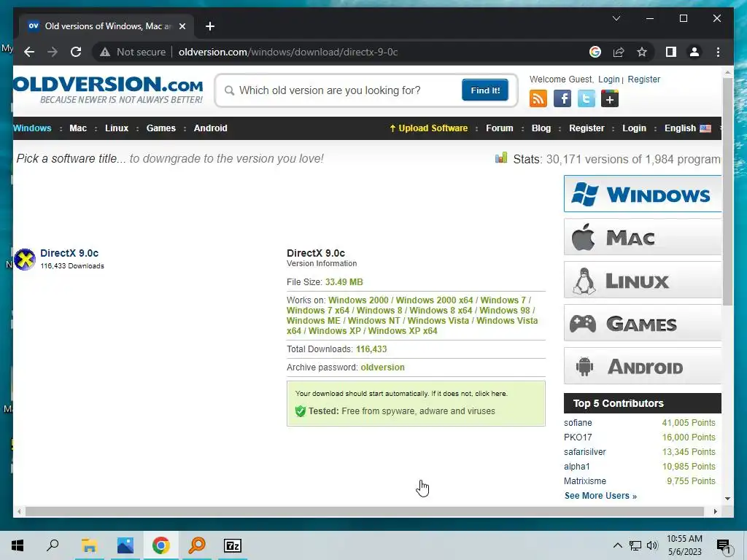
Task: Click the Find It! button
Action: (x=484, y=90)
